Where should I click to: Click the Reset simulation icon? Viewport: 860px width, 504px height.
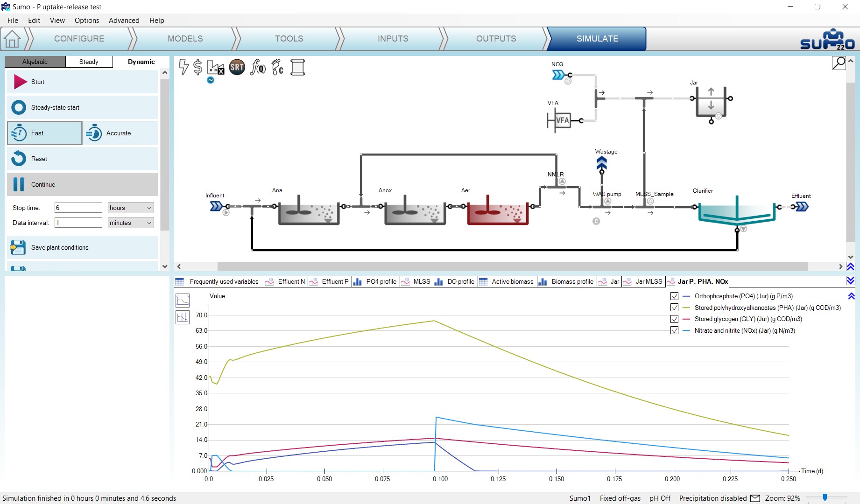pos(19,159)
